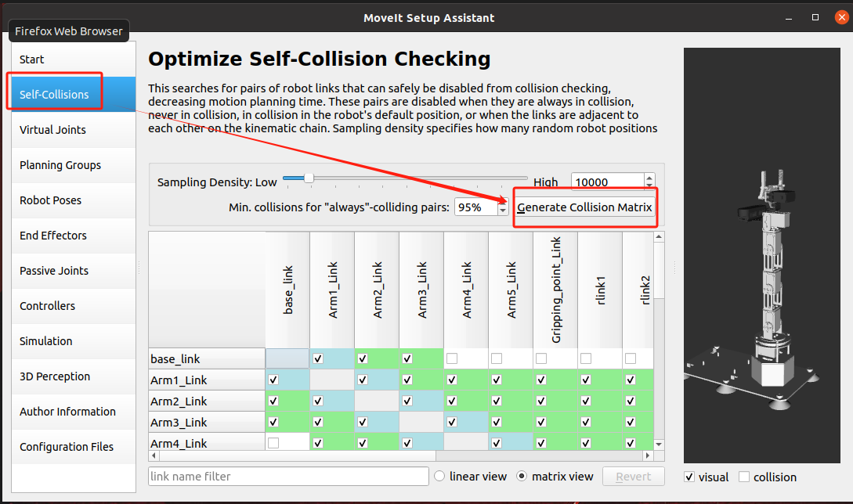Select the Self-Collisions sidebar item
Viewport: 853px width, 504px height.
tap(74, 95)
